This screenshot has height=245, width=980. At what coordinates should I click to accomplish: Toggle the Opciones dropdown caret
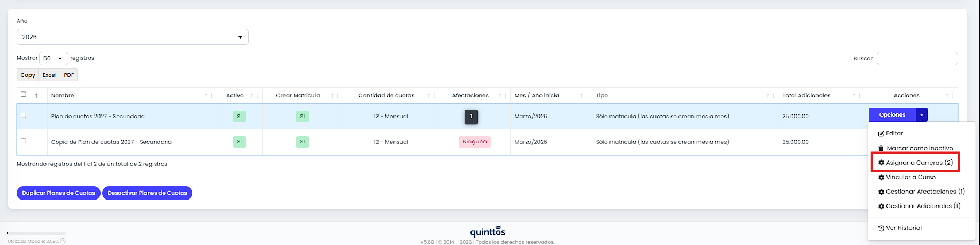(x=922, y=114)
